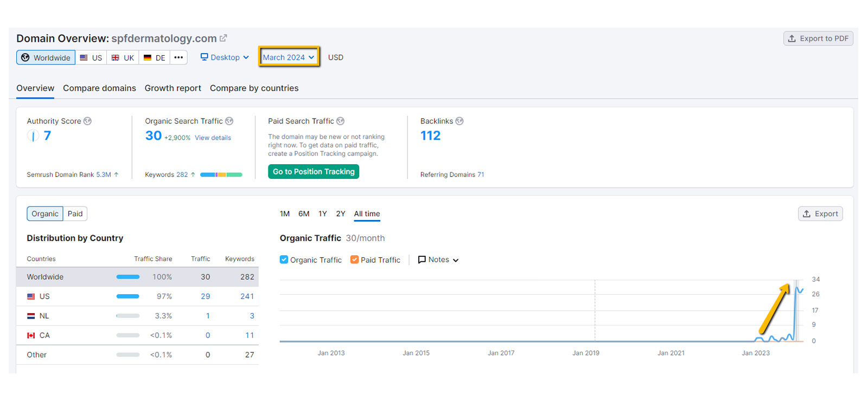This screenshot has height=401, width=868.
Task: Open the Growth report tab
Action: coord(173,88)
